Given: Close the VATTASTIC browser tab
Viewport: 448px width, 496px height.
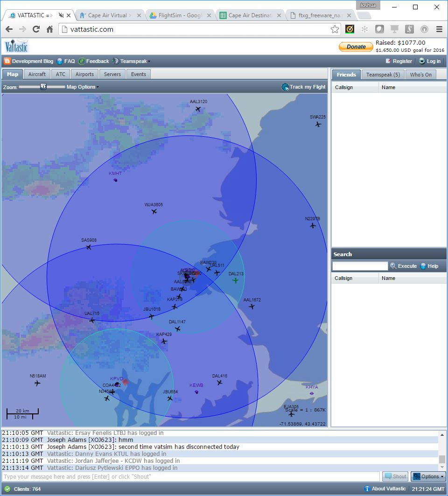Looking at the screenshot, I should 69,15.
